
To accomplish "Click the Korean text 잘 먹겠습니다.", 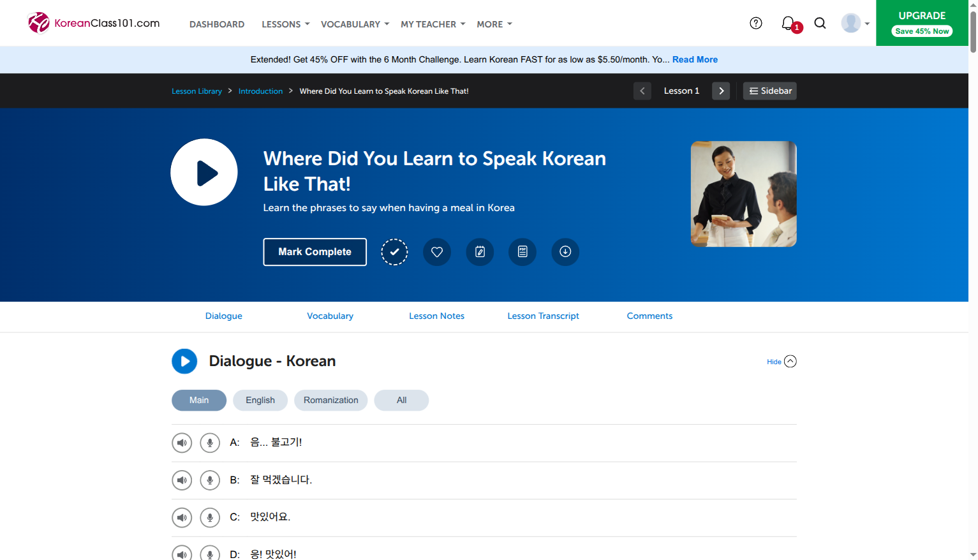I will pyautogui.click(x=281, y=480).
